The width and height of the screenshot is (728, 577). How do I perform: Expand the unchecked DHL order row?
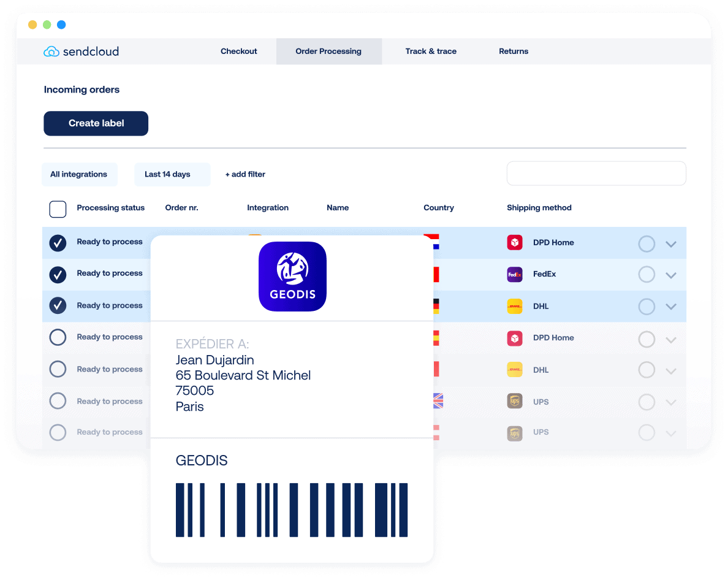coord(671,371)
